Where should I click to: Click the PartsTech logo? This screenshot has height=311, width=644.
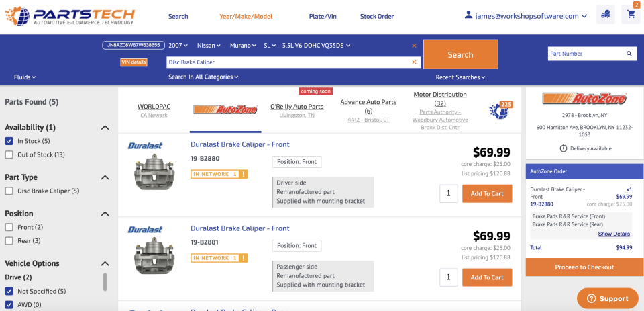pos(72,16)
